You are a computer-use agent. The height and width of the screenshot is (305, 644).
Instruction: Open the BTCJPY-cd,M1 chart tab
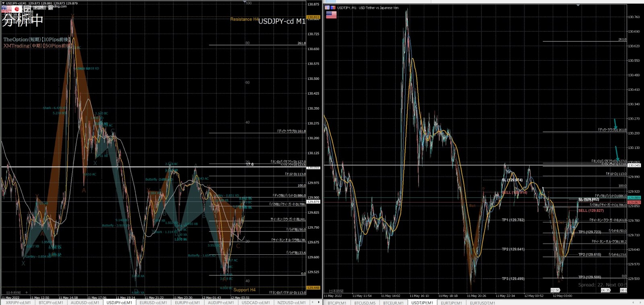pyautogui.click(x=51, y=303)
